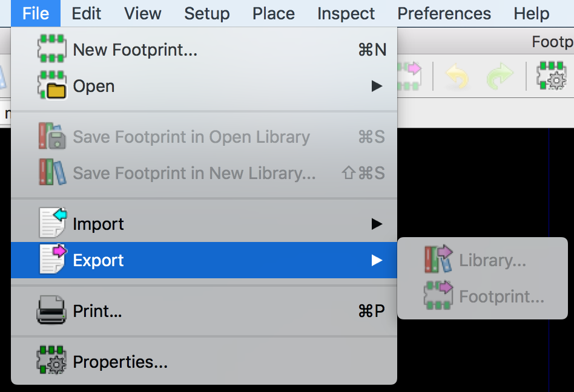Click the toolbar footprint properties gear icon
Image resolution: width=574 pixels, height=392 pixels.
click(551, 76)
